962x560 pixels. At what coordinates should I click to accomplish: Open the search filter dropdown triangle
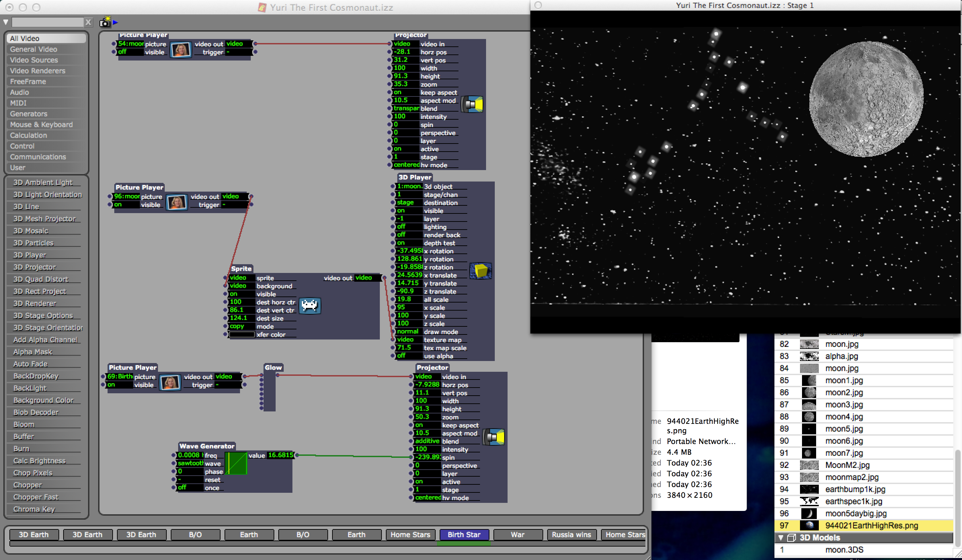6,22
